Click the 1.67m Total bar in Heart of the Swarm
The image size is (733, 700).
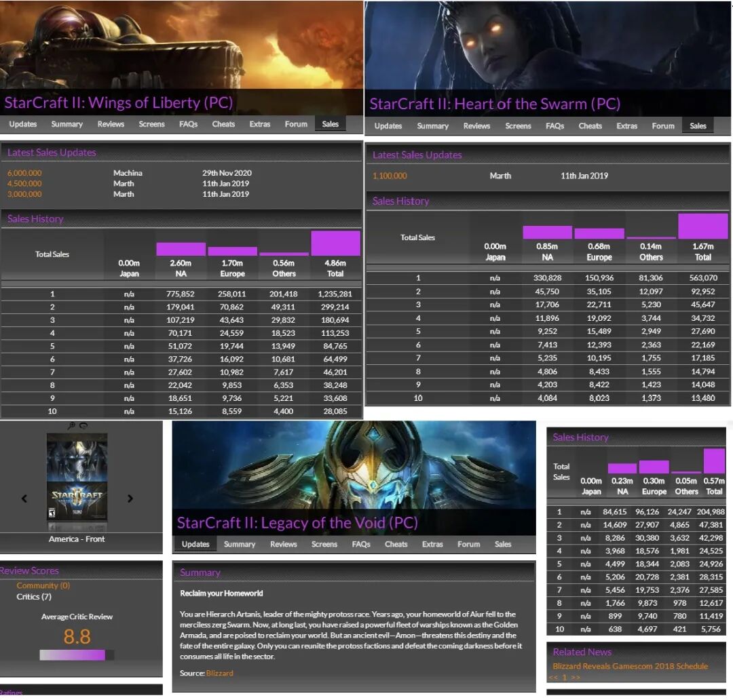point(702,226)
